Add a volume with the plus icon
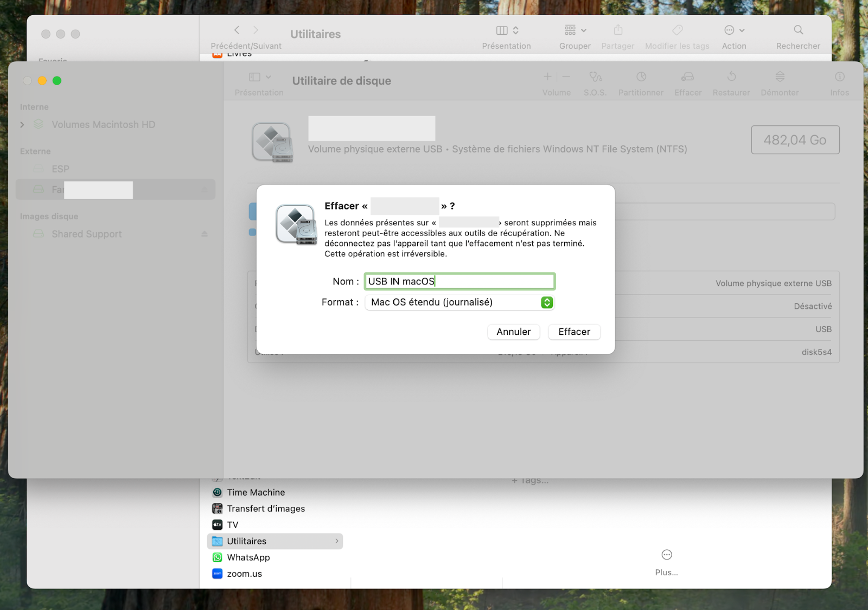The height and width of the screenshot is (610, 868). 547,77
